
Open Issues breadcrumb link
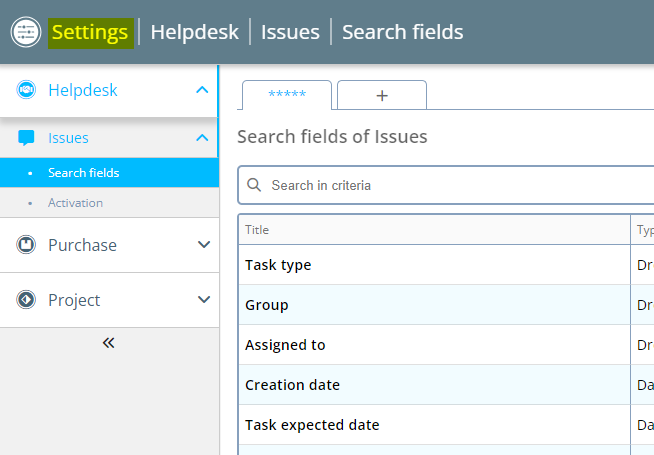tap(290, 32)
